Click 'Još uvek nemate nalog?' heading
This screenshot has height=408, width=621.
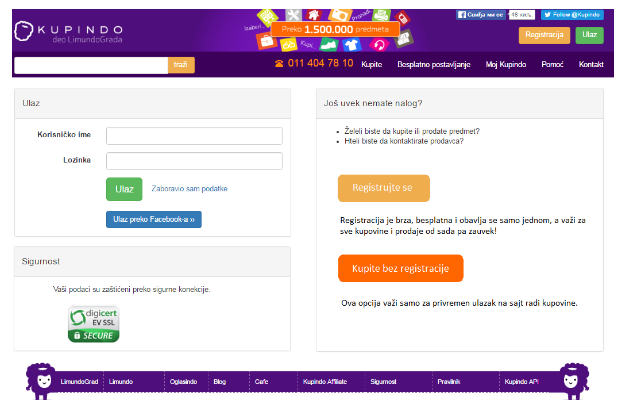pos(373,103)
